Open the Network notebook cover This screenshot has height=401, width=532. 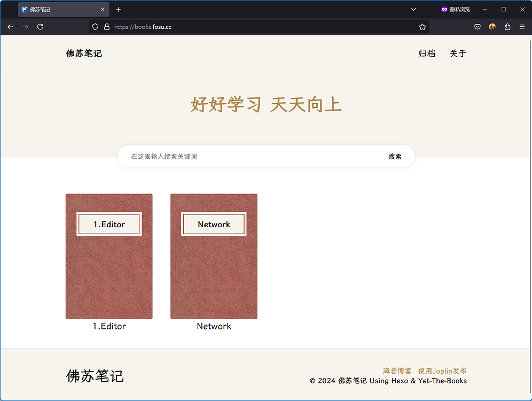214,256
